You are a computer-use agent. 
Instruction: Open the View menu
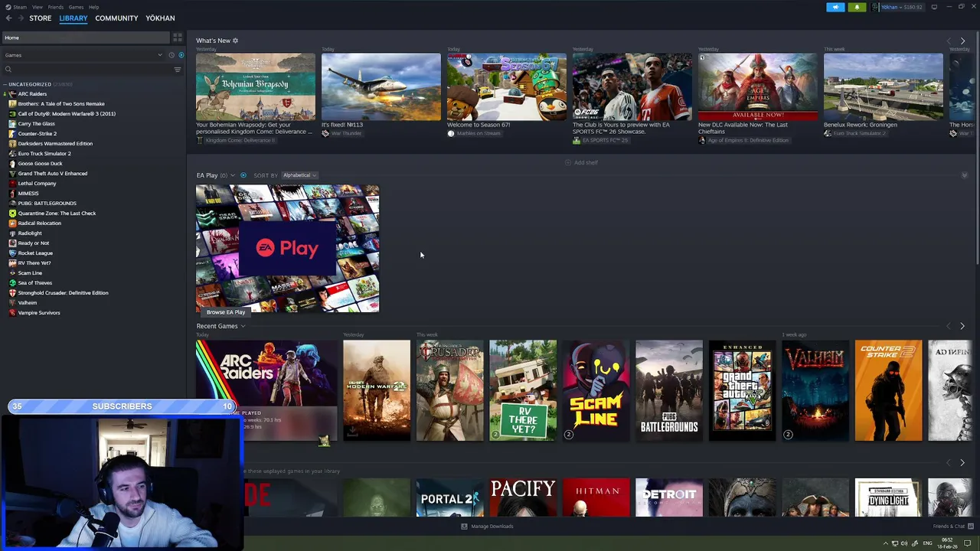(x=38, y=7)
